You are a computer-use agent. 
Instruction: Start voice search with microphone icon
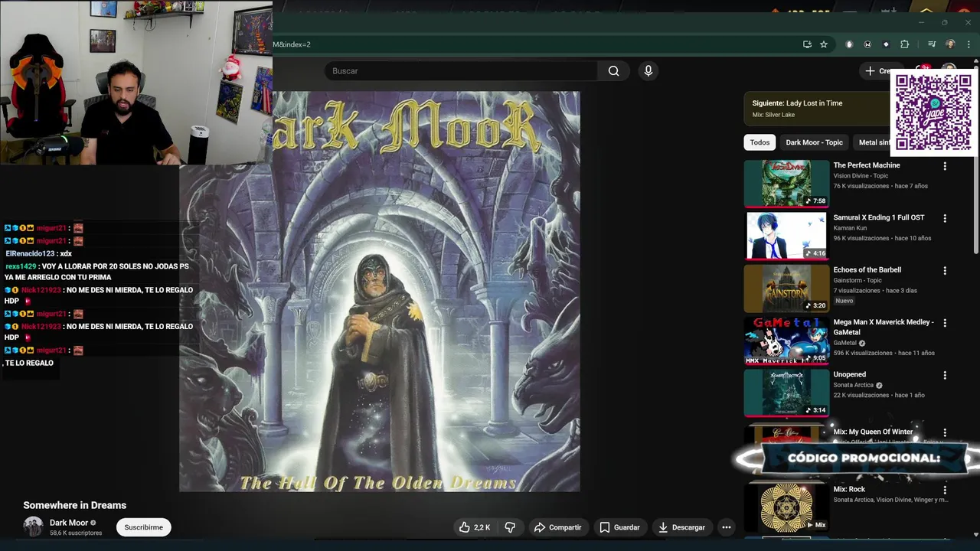tap(648, 71)
